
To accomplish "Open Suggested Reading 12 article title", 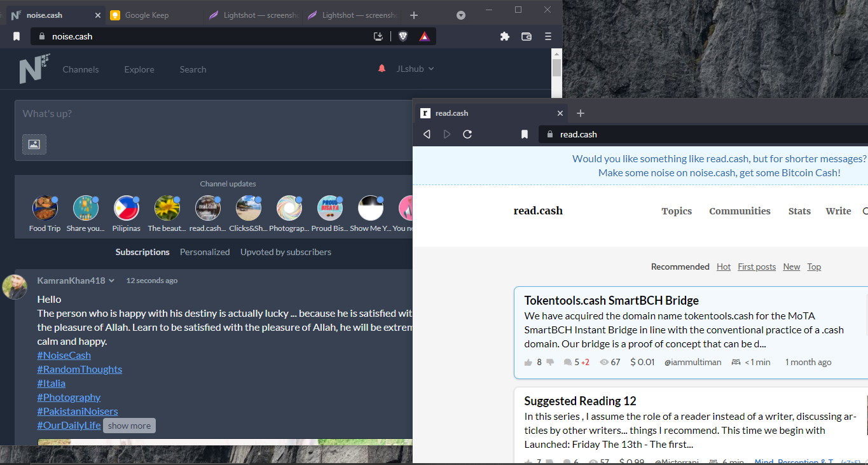I will pyautogui.click(x=580, y=401).
